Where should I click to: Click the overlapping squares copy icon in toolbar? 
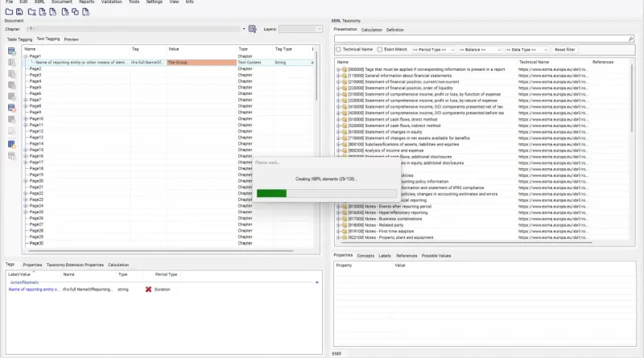(75, 12)
